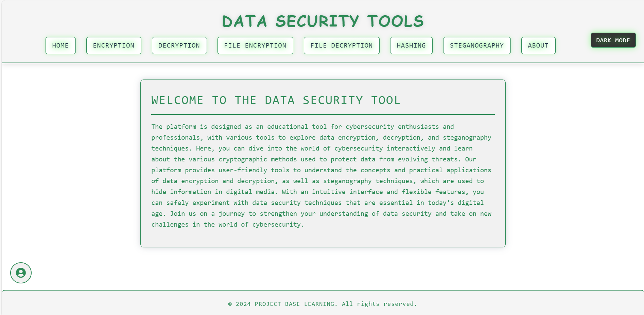Click the Data Security Tools site title
This screenshot has width=644, height=315.
pyautogui.click(x=323, y=21)
